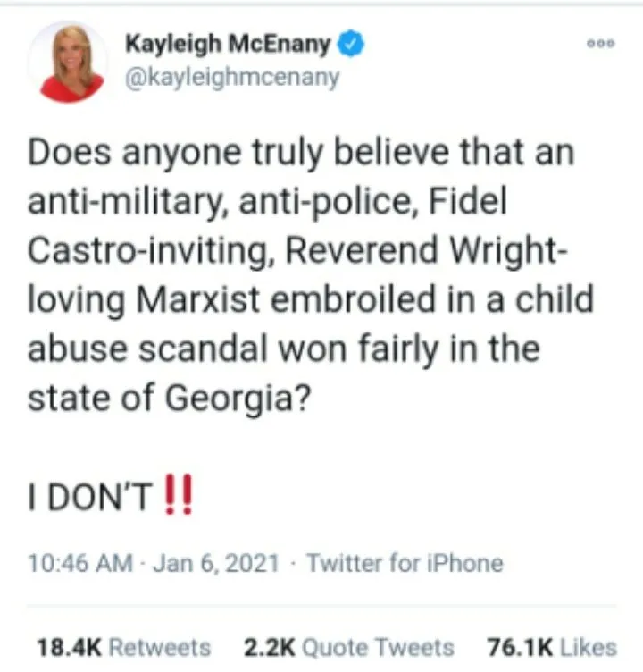The height and width of the screenshot is (672, 643).
Task: View the 18.4K Retweets list
Action: (x=124, y=647)
